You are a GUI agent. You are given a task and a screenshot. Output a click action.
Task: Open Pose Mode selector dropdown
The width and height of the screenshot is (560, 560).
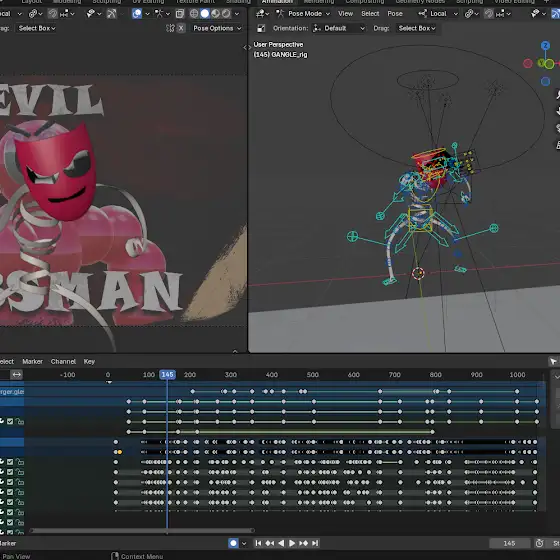point(303,14)
